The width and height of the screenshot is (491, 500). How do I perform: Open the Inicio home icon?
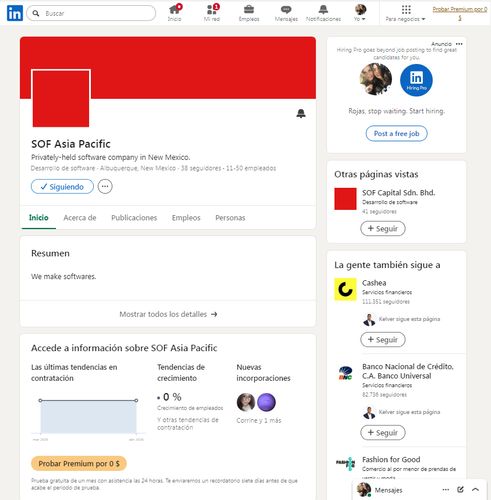coord(174,13)
